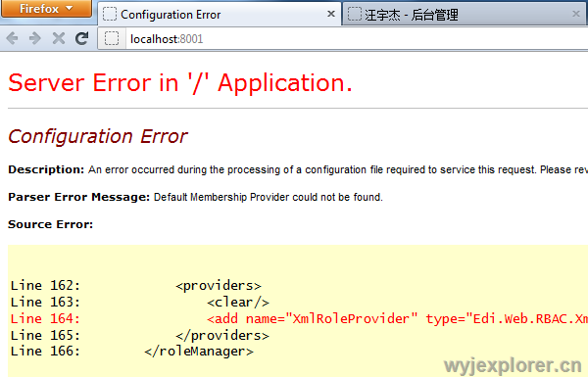Click the Parser Error Message label
This screenshot has height=377, width=588.
pyautogui.click(x=78, y=197)
